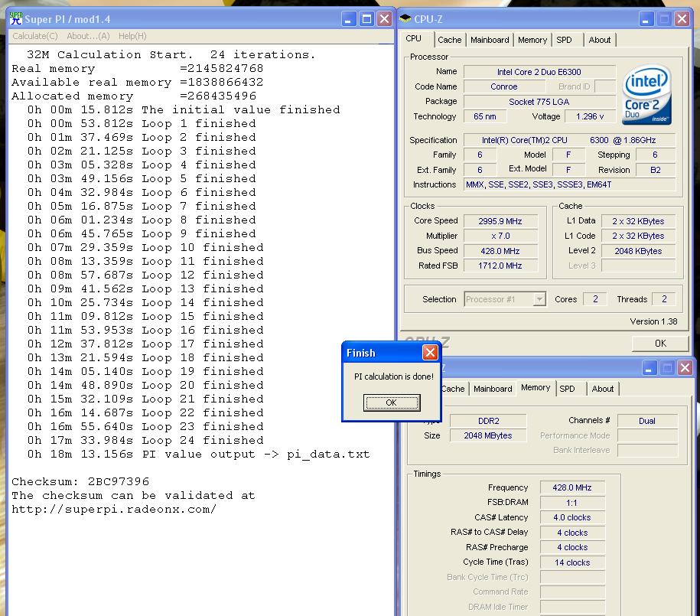Close the Finish dialog with the X button

click(x=430, y=353)
